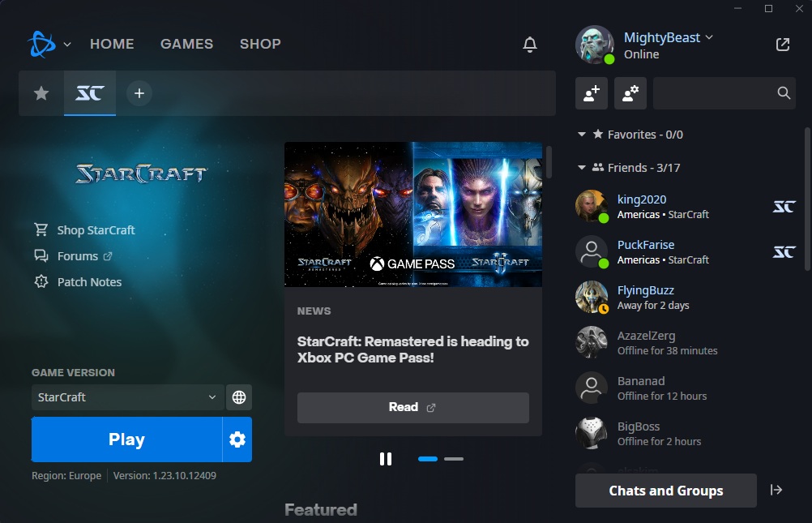This screenshot has height=523, width=812.
Task: Select friend PuckFarise
Action: click(686, 252)
